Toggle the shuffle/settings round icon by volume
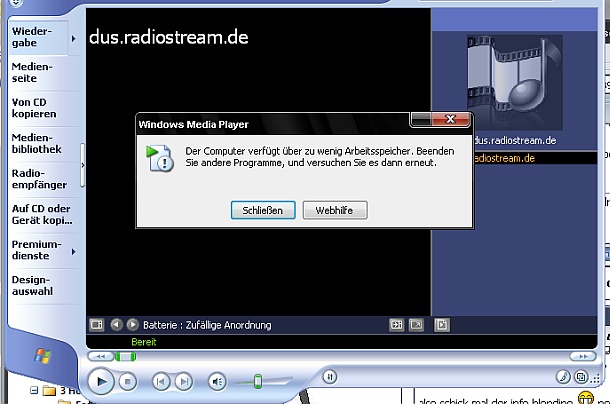 (x=330, y=377)
